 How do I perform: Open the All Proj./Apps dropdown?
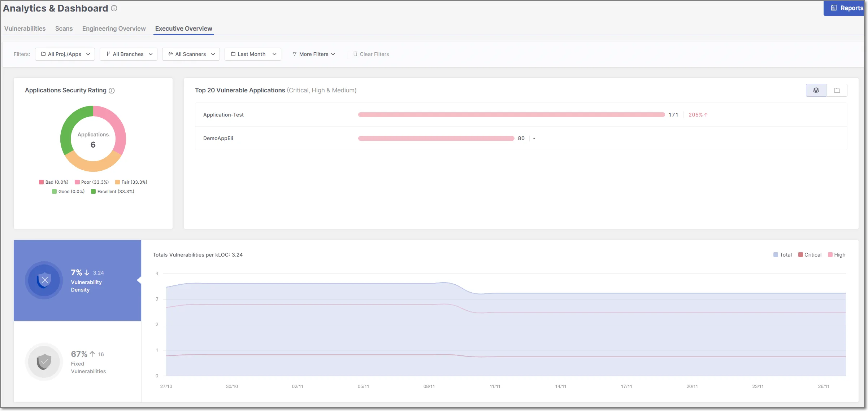point(65,54)
